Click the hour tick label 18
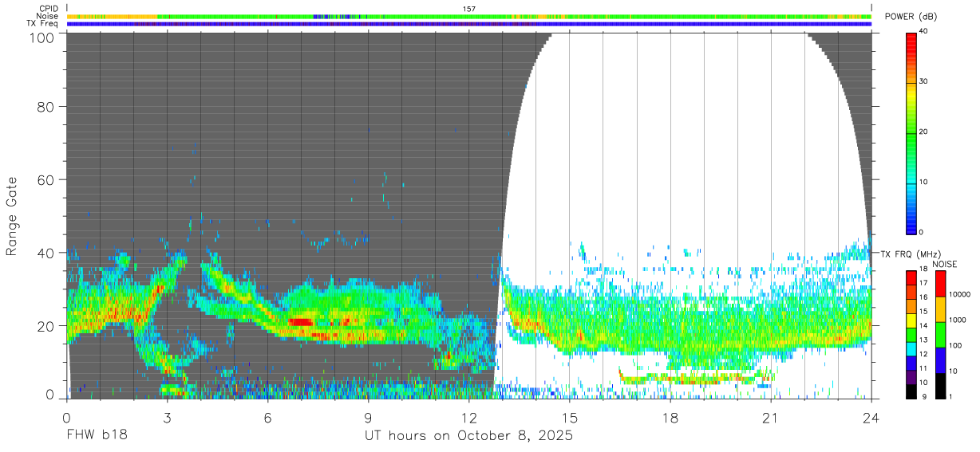 (x=670, y=417)
